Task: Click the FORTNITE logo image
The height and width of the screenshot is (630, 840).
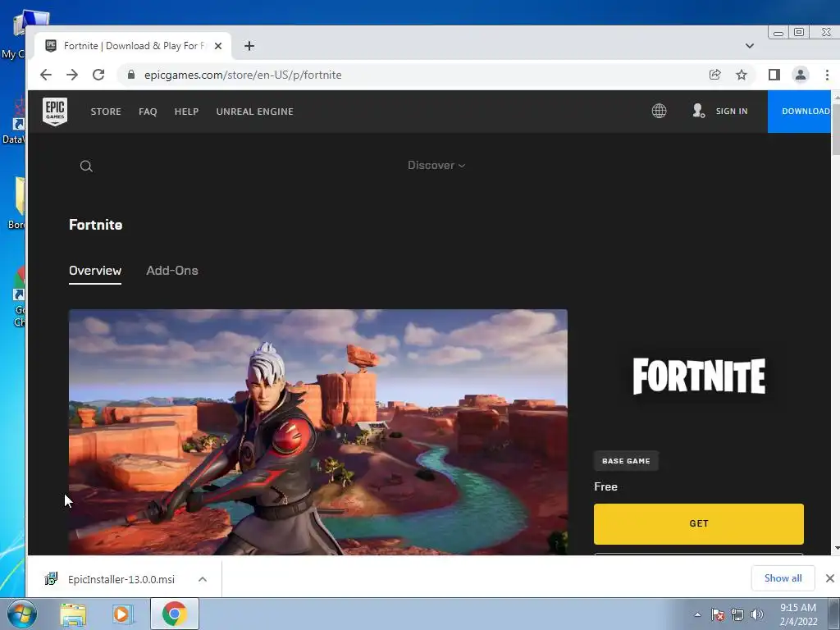Action: [x=699, y=376]
